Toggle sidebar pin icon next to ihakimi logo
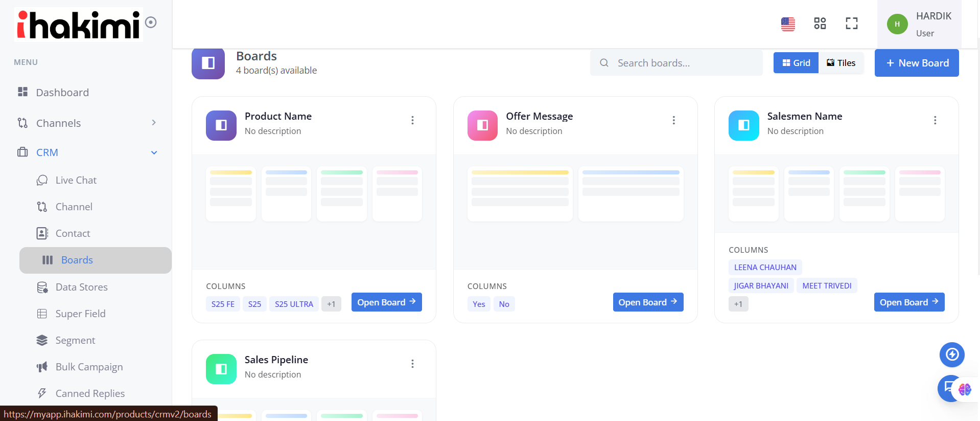This screenshot has width=980, height=421. tap(151, 22)
